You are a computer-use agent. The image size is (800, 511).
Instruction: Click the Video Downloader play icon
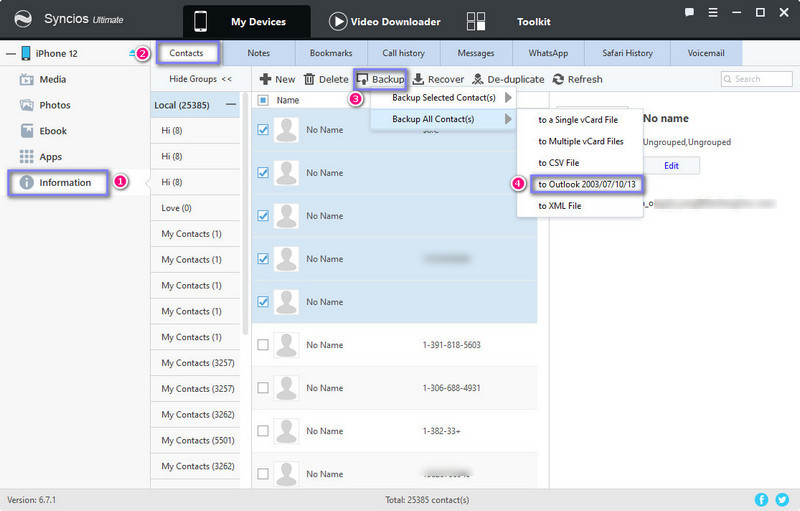point(338,21)
